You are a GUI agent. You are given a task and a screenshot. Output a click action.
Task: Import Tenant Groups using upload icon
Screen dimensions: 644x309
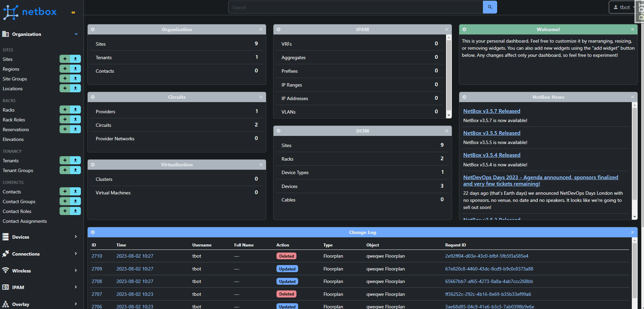pos(75,170)
